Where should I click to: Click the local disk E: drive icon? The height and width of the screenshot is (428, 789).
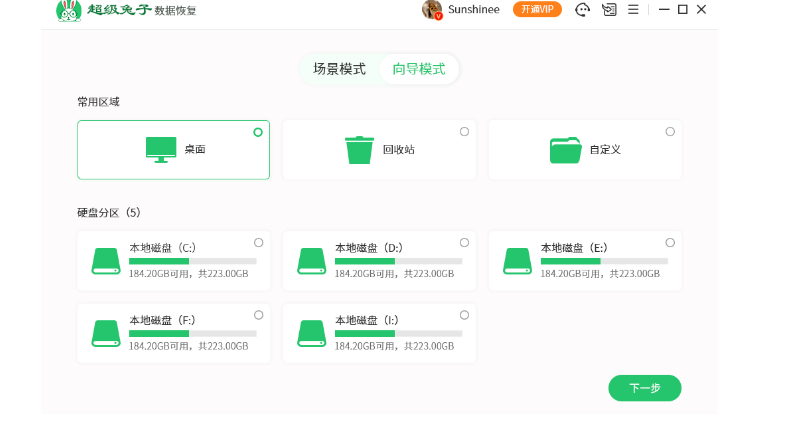[517, 261]
